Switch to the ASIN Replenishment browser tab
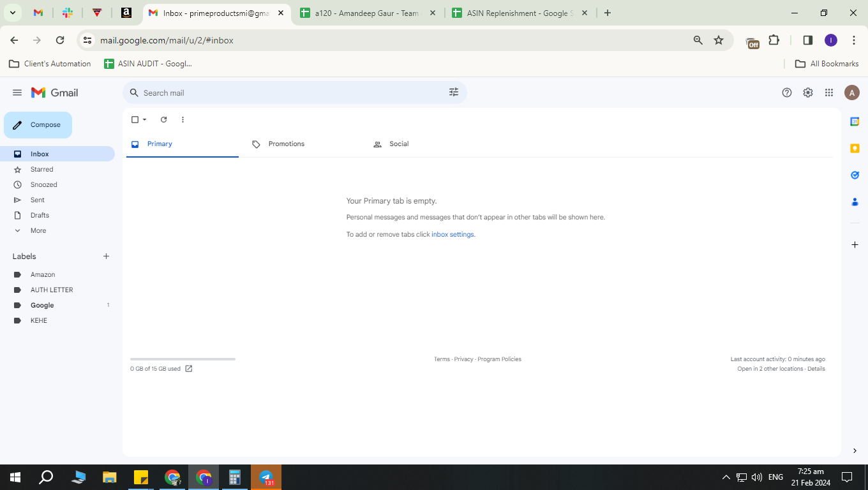 520,13
